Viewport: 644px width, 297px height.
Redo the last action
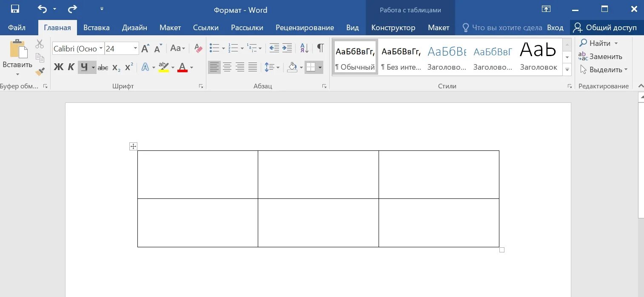73,9
